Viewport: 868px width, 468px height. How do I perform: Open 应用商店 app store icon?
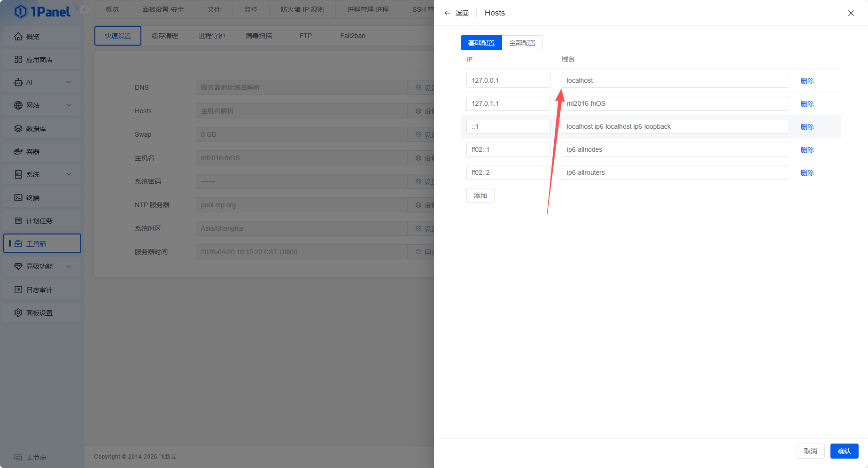coord(18,59)
